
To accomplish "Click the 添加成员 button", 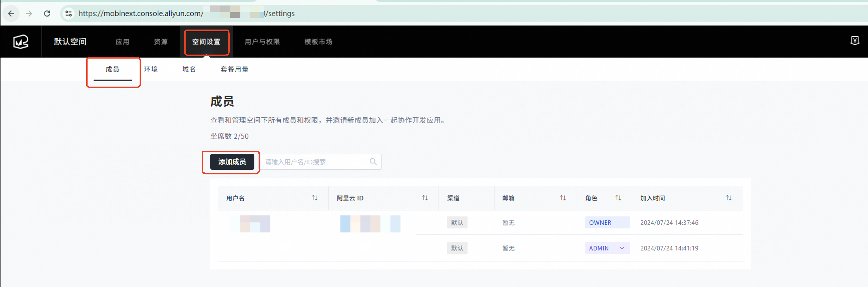I will [x=232, y=162].
